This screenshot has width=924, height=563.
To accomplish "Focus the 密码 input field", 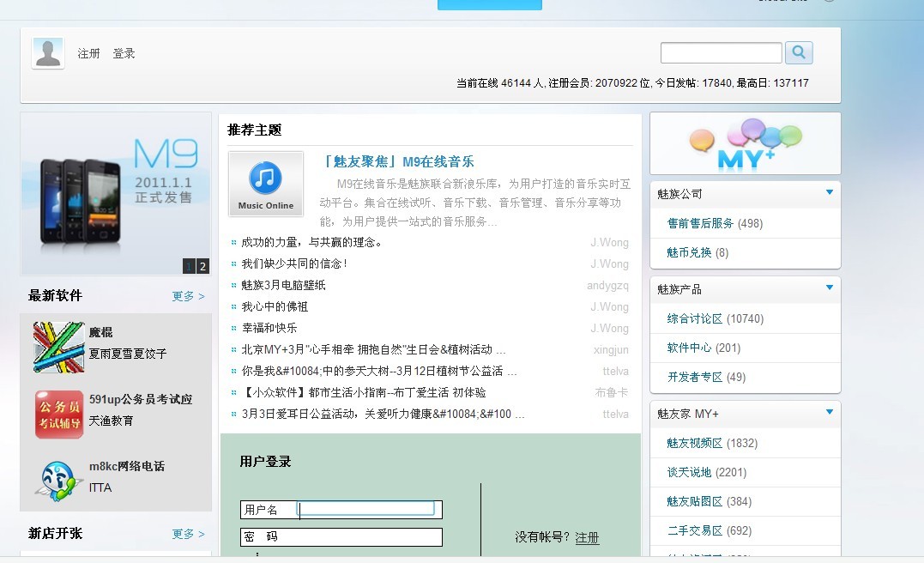I will [x=341, y=537].
